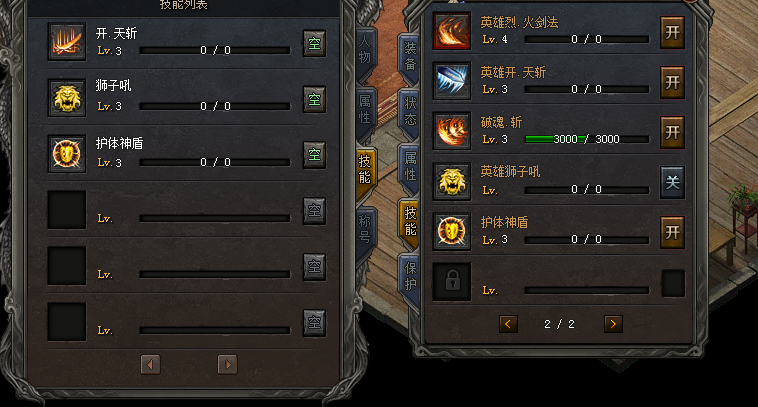The height and width of the screenshot is (407, 758).
Task: Select the 狮子吼 lion skill icon
Action: tap(67, 98)
